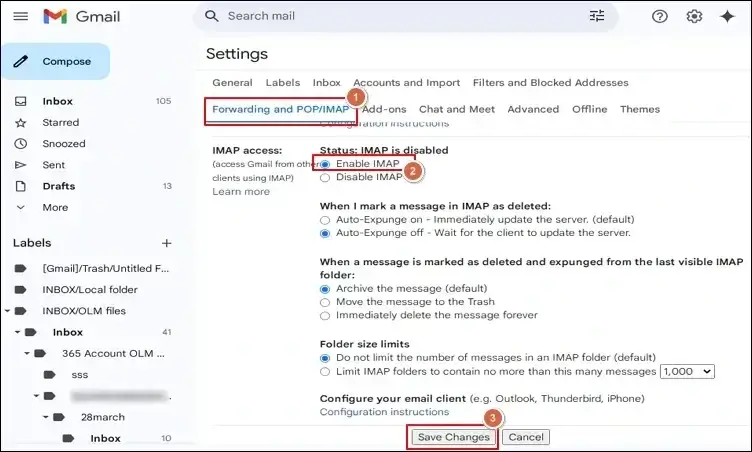752x452 pixels.
Task: Collapse the INBOX/OLM files tree arrow
Action: tap(7, 311)
